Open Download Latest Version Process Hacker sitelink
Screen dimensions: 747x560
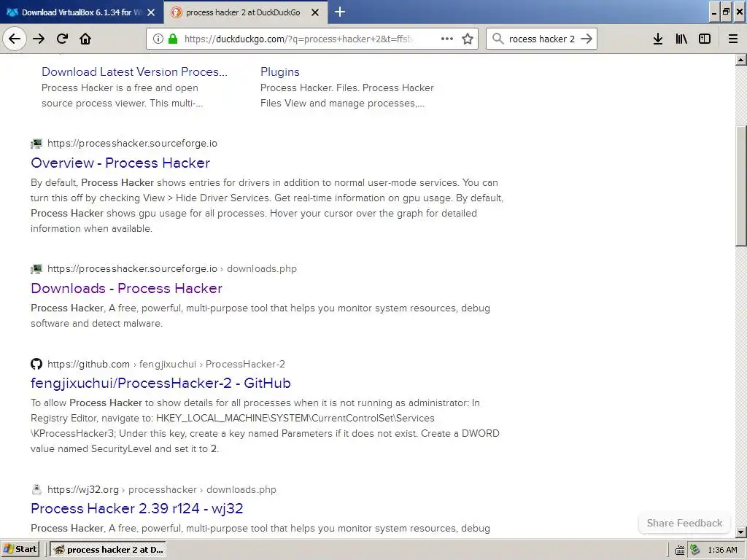(x=134, y=72)
